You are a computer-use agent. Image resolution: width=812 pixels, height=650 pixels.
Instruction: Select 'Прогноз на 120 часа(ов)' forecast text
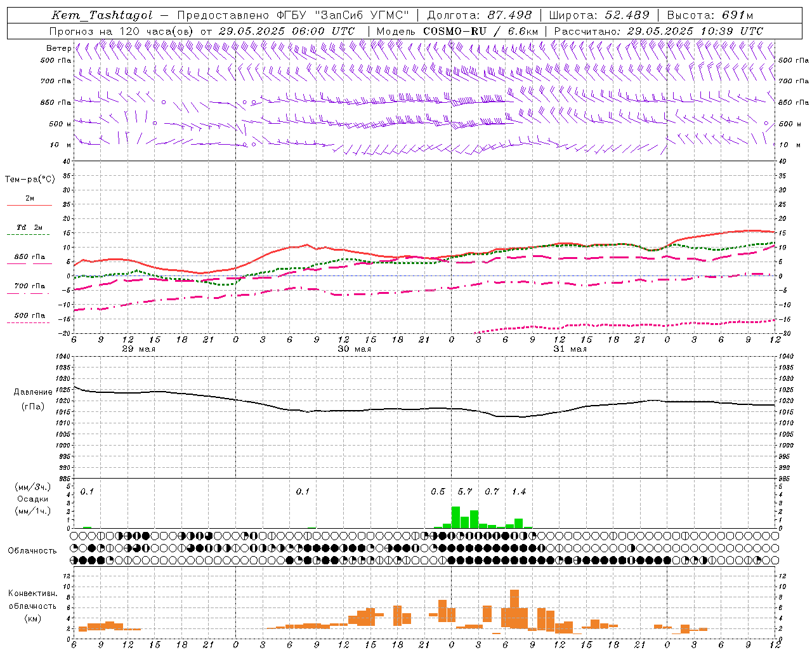(122, 31)
